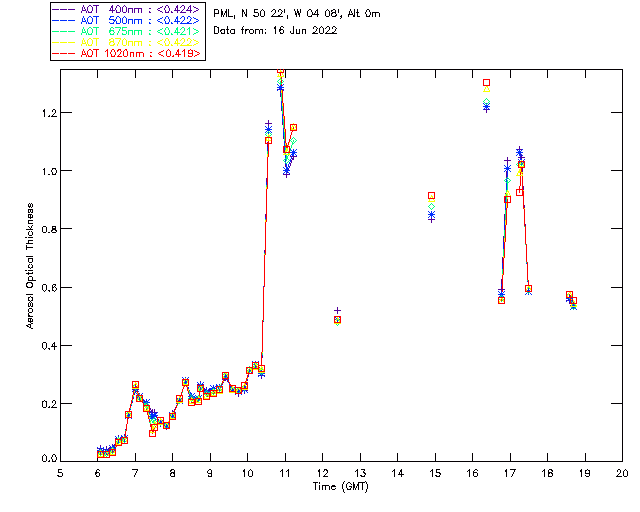
Task: Click the x-axis tick label 18
Action: tap(547, 474)
